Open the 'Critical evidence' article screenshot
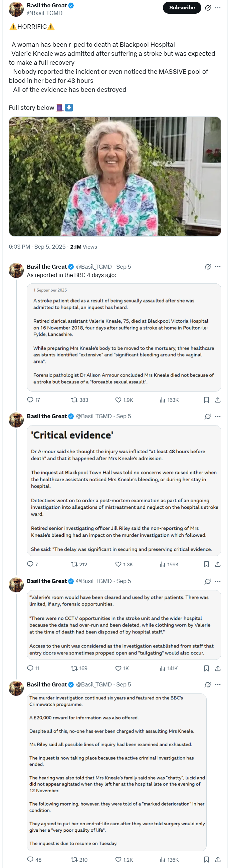Image resolution: width=231 pixels, height=868 pixels. [124, 490]
